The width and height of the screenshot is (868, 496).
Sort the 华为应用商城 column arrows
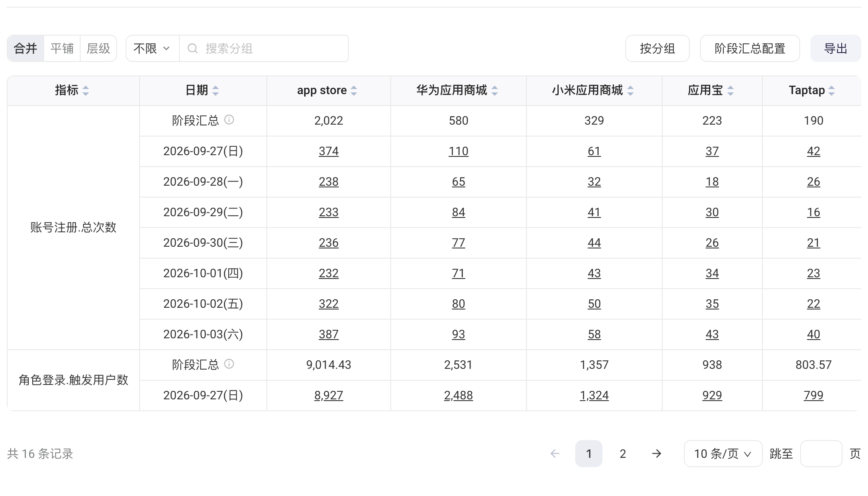coord(495,90)
